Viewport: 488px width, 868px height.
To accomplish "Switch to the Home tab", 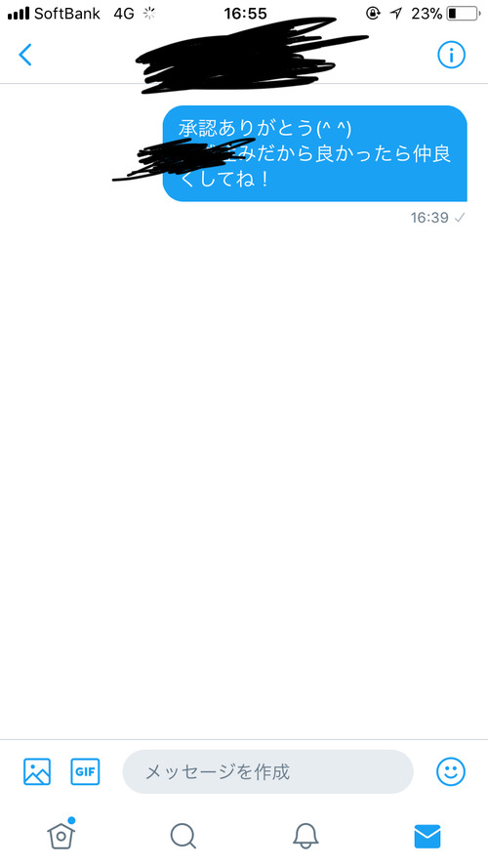I will coord(61,834).
